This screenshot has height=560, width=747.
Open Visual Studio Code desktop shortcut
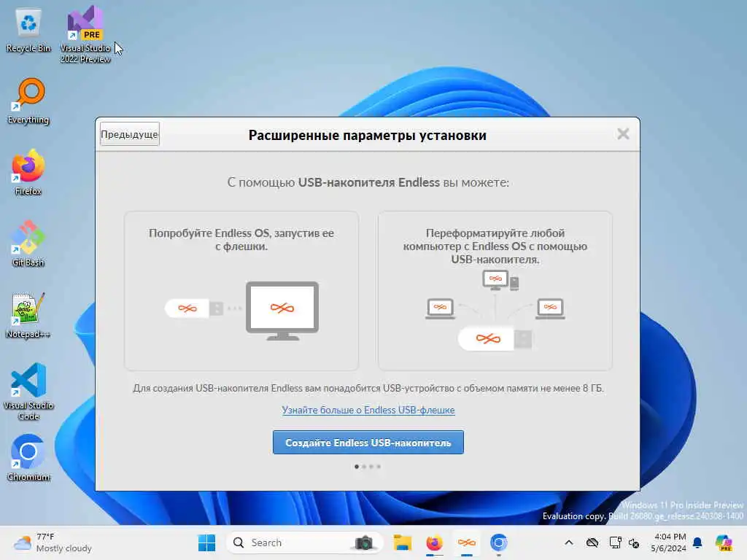pyautogui.click(x=28, y=392)
